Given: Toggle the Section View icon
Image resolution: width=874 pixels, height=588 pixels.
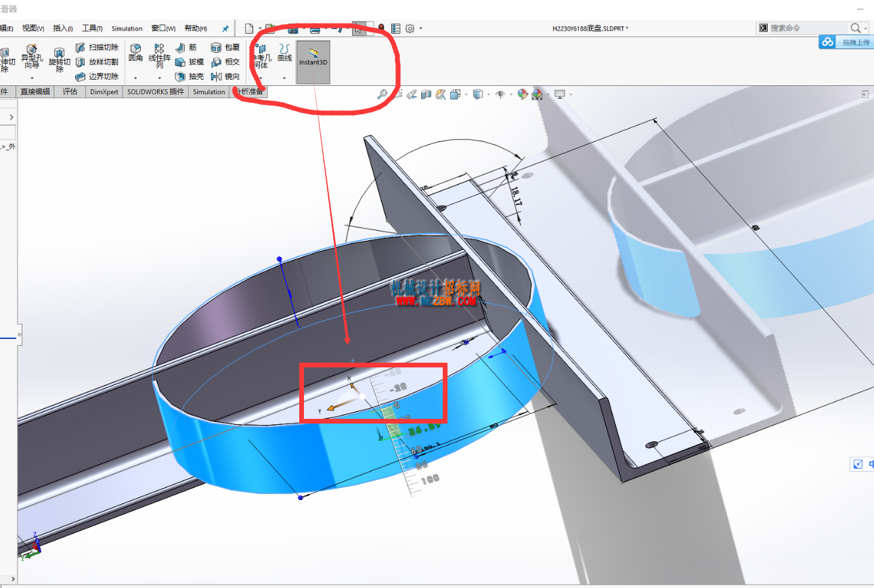Looking at the screenshot, I should pos(426,95).
